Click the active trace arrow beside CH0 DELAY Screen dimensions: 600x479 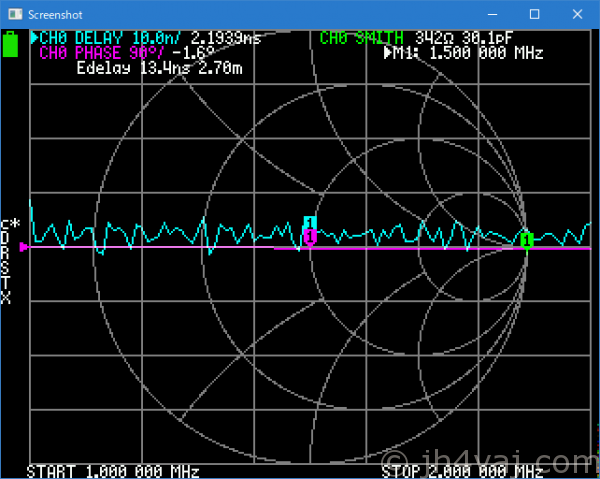click(34, 38)
